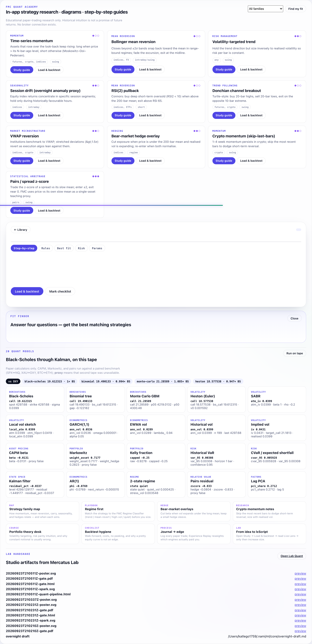Open the Kelly fraction model card
312x644 pixels.
tap(156, 456)
